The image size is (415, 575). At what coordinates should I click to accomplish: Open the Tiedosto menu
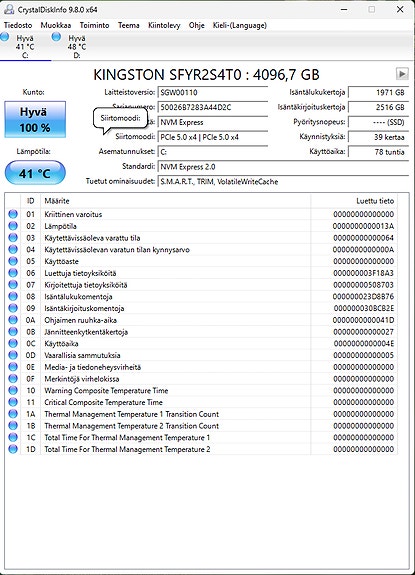[x=18, y=25]
